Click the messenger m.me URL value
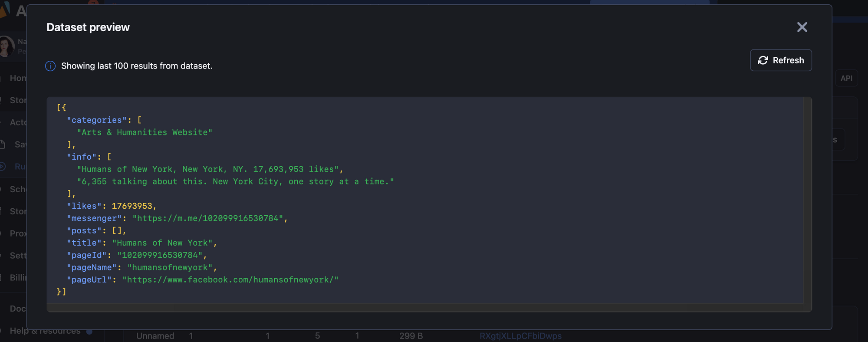Image resolution: width=868 pixels, height=342 pixels. click(x=208, y=218)
